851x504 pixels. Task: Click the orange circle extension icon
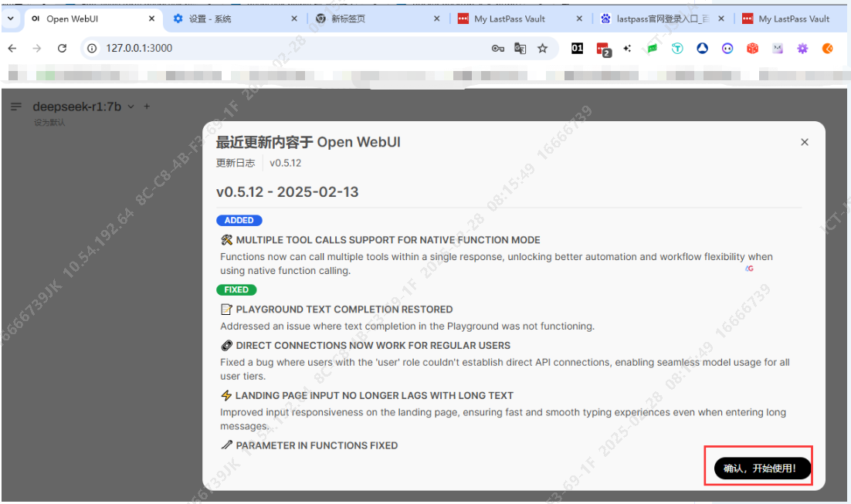827,49
